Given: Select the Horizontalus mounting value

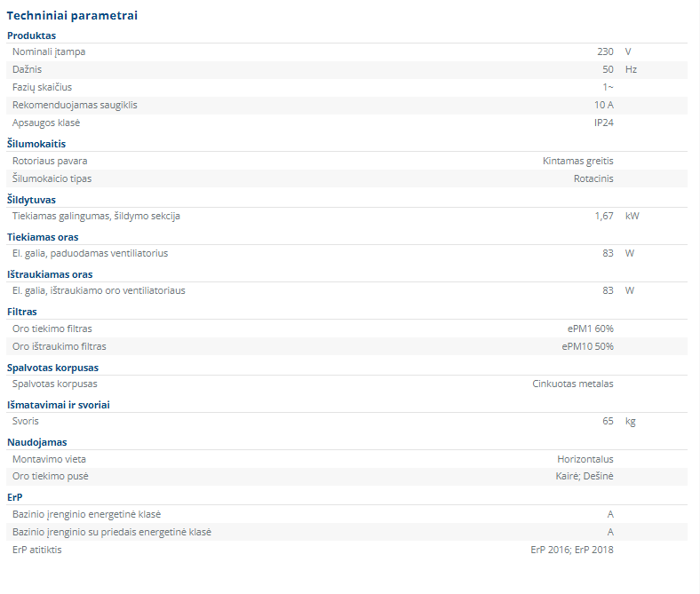Looking at the screenshot, I should point(585,459).
